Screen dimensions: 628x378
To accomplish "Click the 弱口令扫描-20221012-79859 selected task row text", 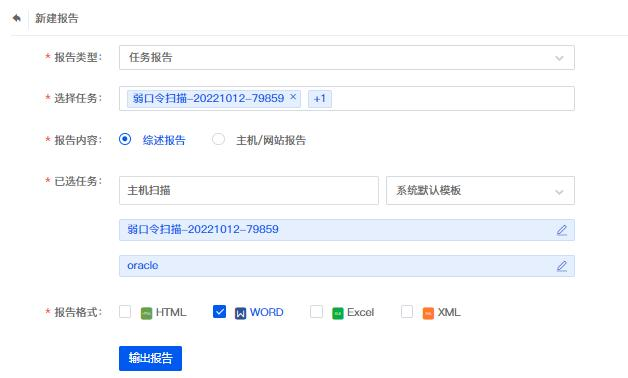I will tap(203, 229).
